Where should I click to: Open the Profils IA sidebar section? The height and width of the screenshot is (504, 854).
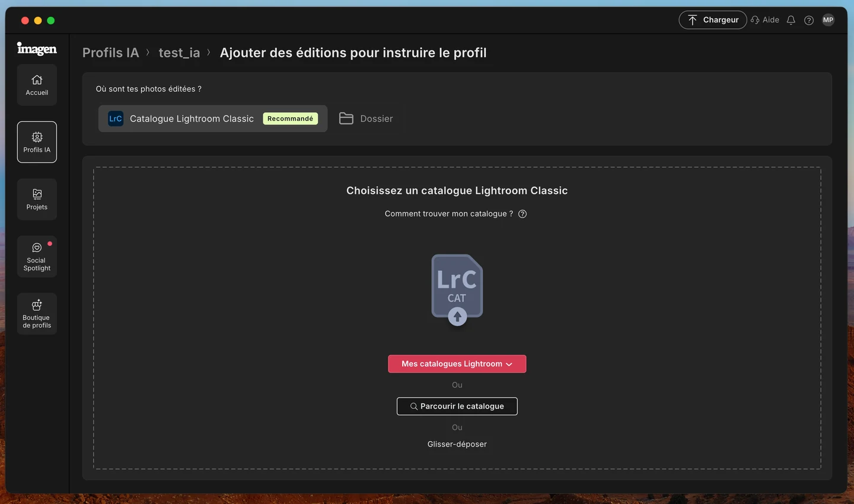coord(37,142)
